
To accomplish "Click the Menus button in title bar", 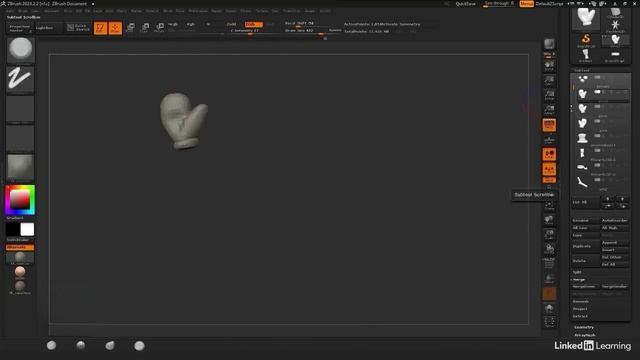I will pyautogui.click(x=527, y=4).
